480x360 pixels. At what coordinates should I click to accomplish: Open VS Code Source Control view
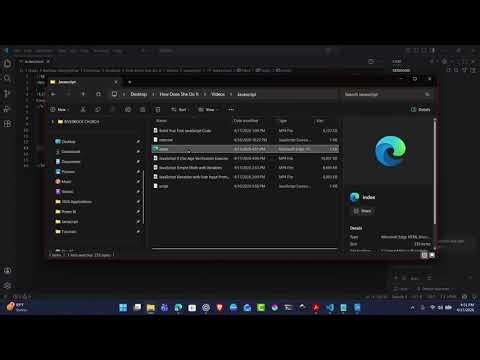click(x=7, y=94)
